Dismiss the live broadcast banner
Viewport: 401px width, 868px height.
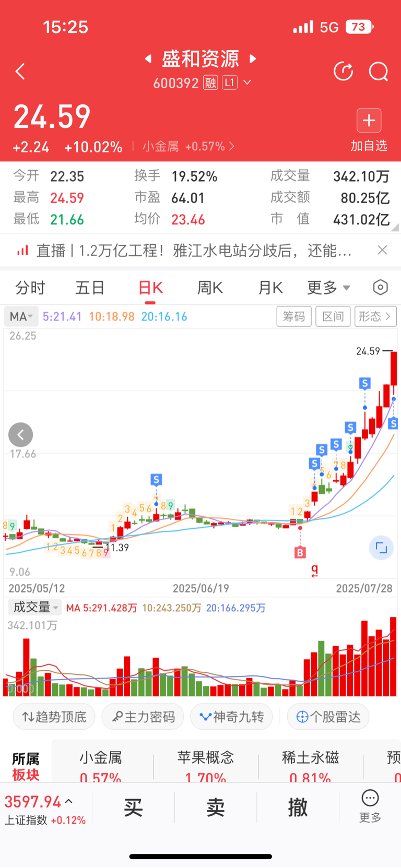382,250
